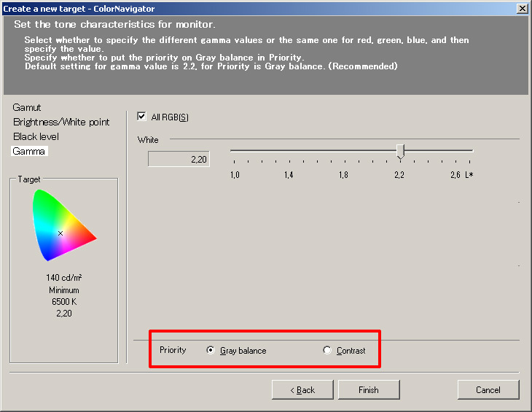
Task: Cancel creating the new target
Action: point(488,389)
